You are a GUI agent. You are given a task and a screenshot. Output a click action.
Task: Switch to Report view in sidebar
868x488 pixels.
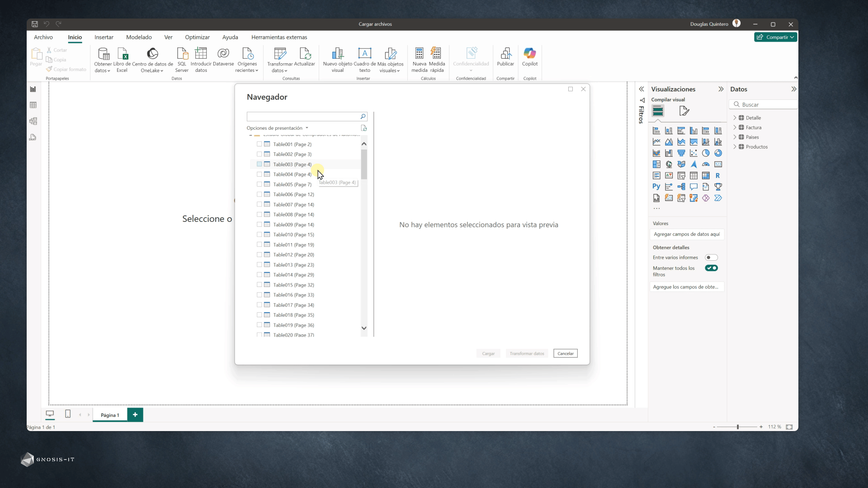pyautogui.click(x=33, y=89)
